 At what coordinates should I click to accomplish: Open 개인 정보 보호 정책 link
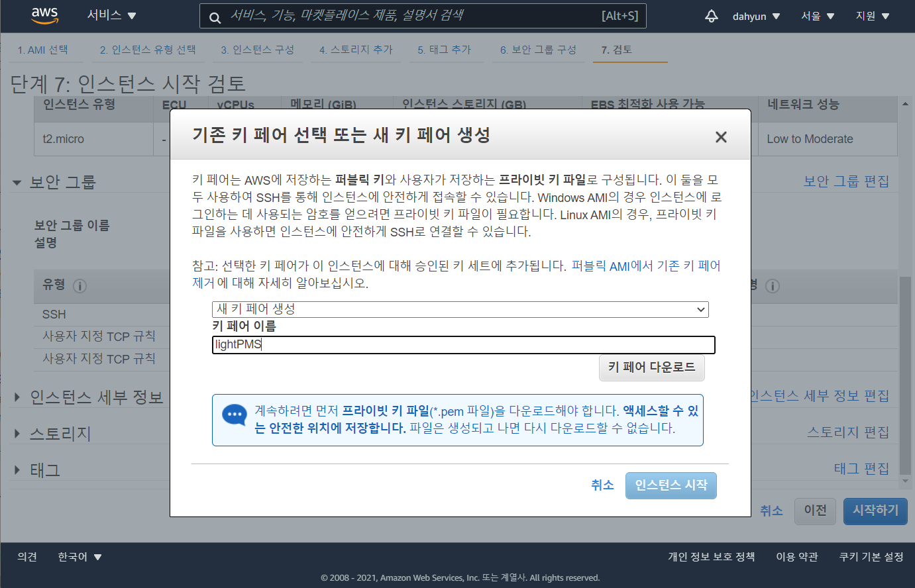[711, 557]
